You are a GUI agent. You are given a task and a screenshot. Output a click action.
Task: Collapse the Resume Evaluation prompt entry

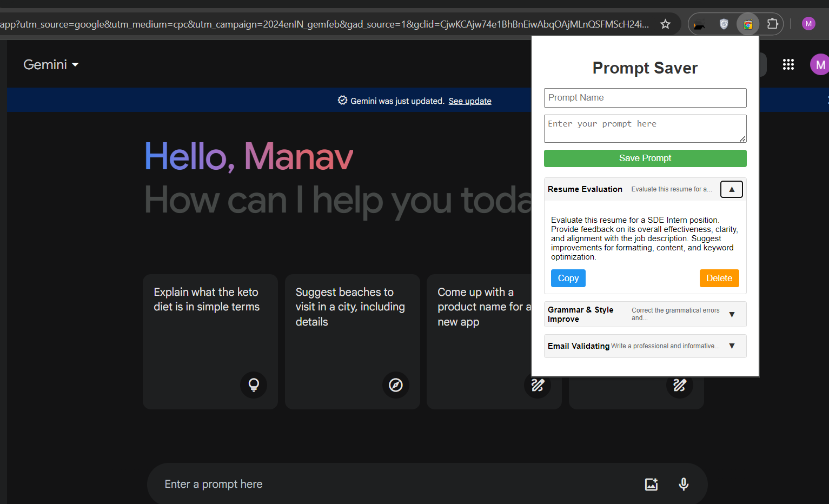(x=731, y=189)
